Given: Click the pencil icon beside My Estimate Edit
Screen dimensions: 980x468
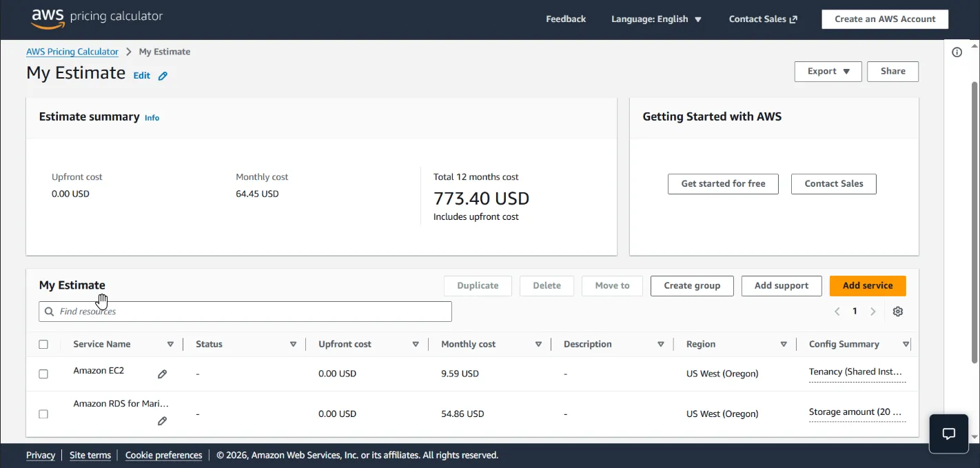Looking at the screenshot, I should click(x=163, y=76).
